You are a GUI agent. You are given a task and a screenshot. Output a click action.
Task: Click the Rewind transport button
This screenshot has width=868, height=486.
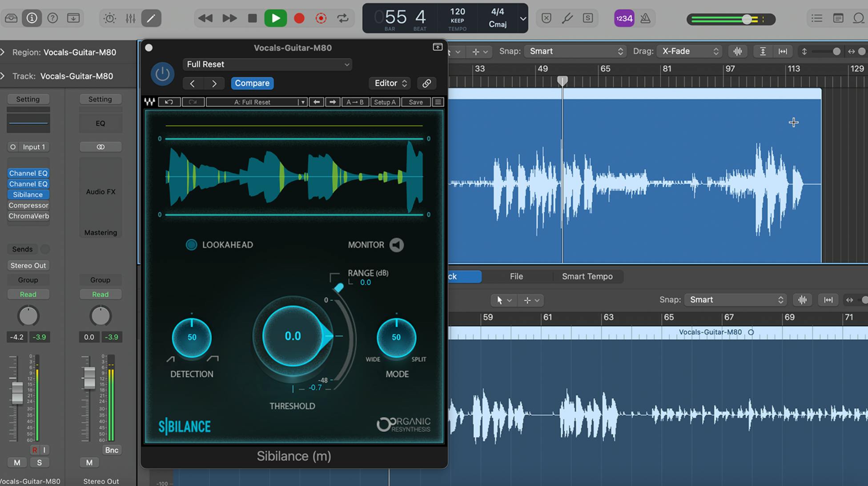[x=205, y=18]
